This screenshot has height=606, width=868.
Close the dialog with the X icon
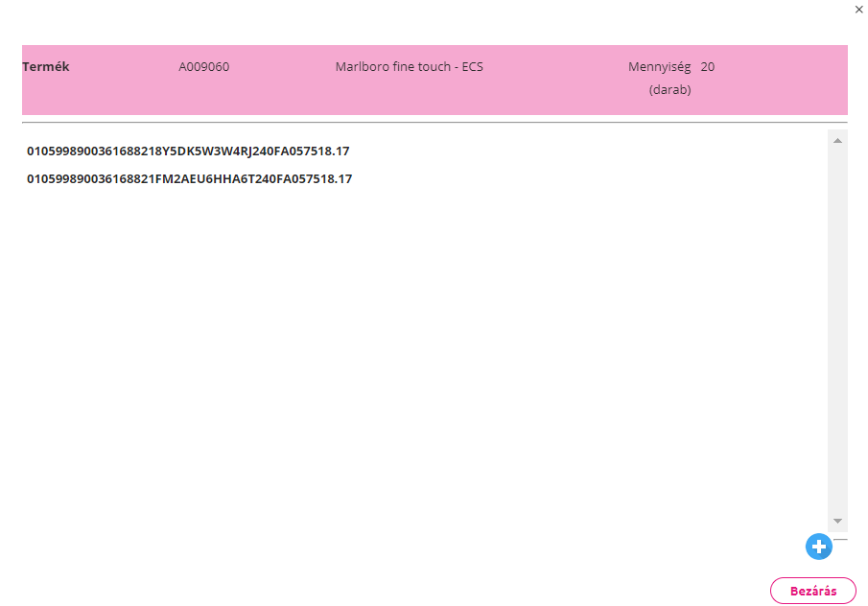pos(858,10)
